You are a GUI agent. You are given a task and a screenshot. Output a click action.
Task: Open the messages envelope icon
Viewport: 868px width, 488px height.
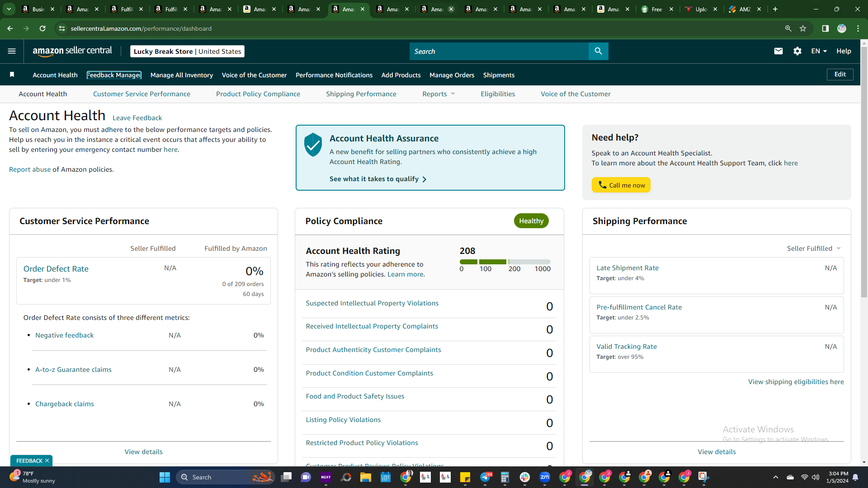[x=778, y=51]
